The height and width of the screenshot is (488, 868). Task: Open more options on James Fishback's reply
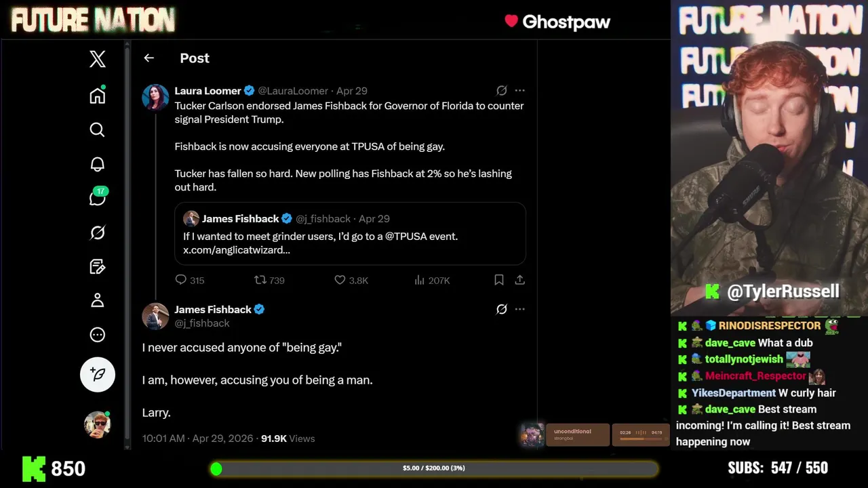[x=520, y=309]
